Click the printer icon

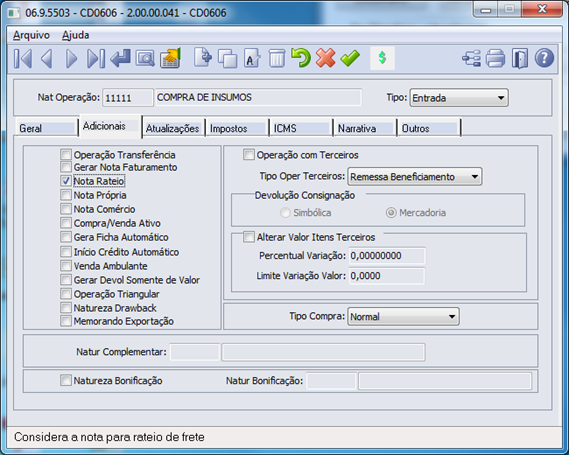click(495, 58)
